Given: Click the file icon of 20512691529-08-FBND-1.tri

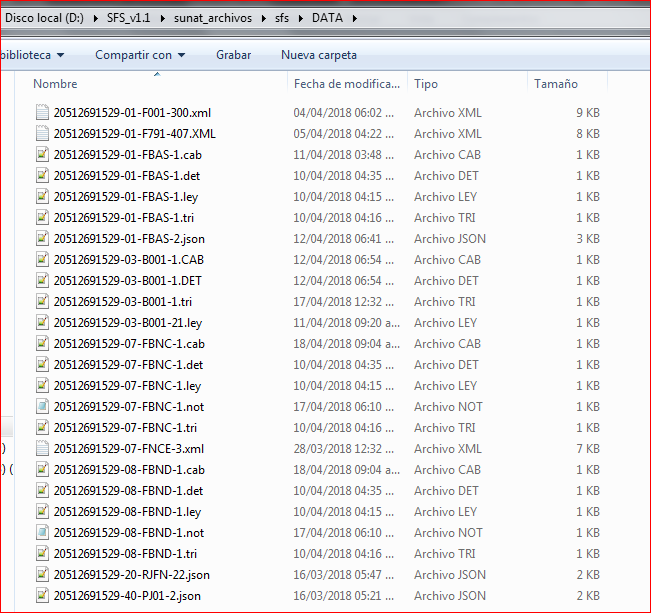Looking at the screenshot, I should pyautogui.click(x=42, y=554).
